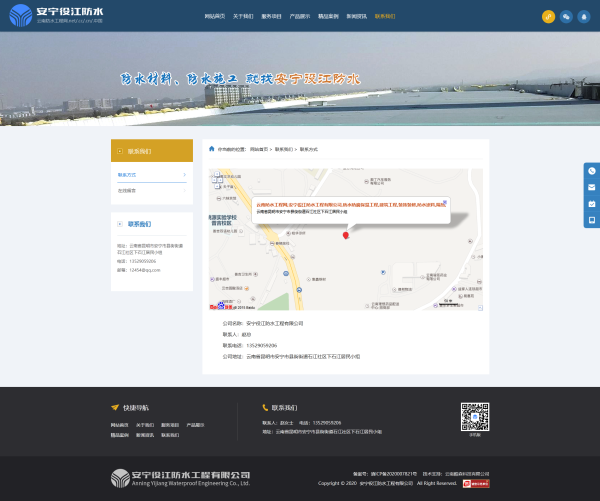The height and width of the screenshot is (501, 600).
Task: Click the chevron beside 联系方式
Action: tap(184, 175)
